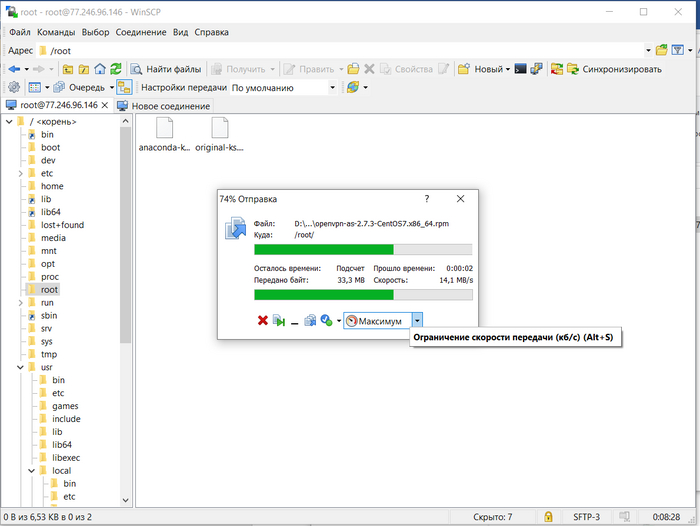Click the Скрыто: 7 status entry

click(492, 517)
